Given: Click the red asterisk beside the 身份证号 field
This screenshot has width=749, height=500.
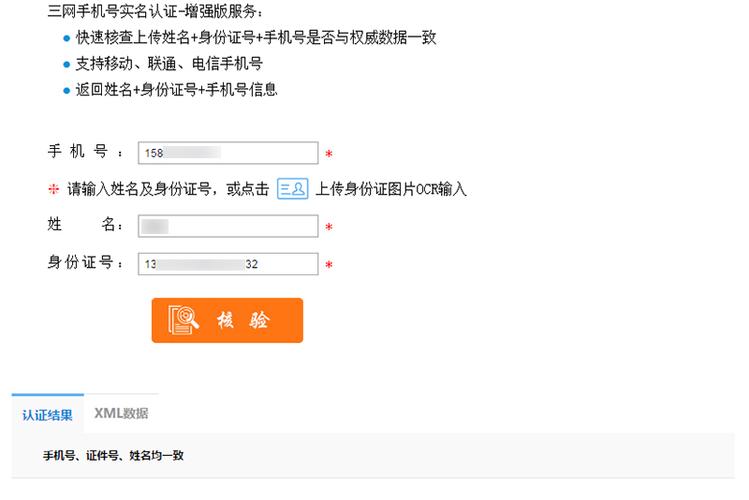Looking at the screenshot, I should [x=329, y=265].
